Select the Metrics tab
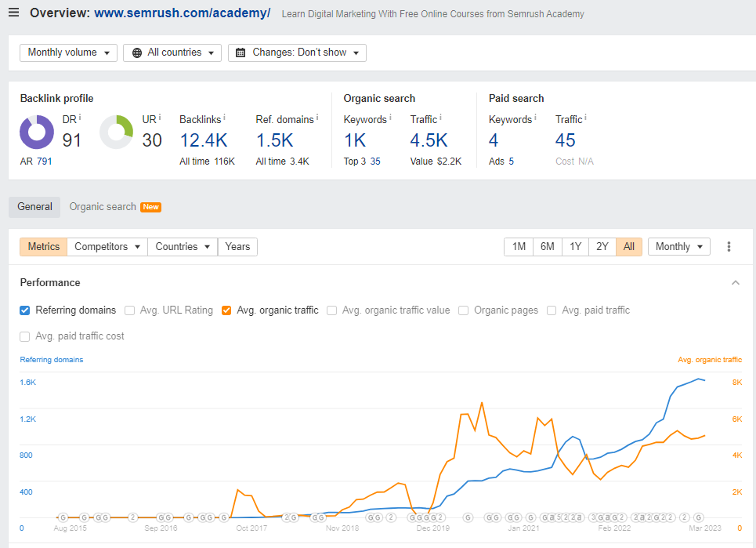756x548 pixels. pos(43,246)
